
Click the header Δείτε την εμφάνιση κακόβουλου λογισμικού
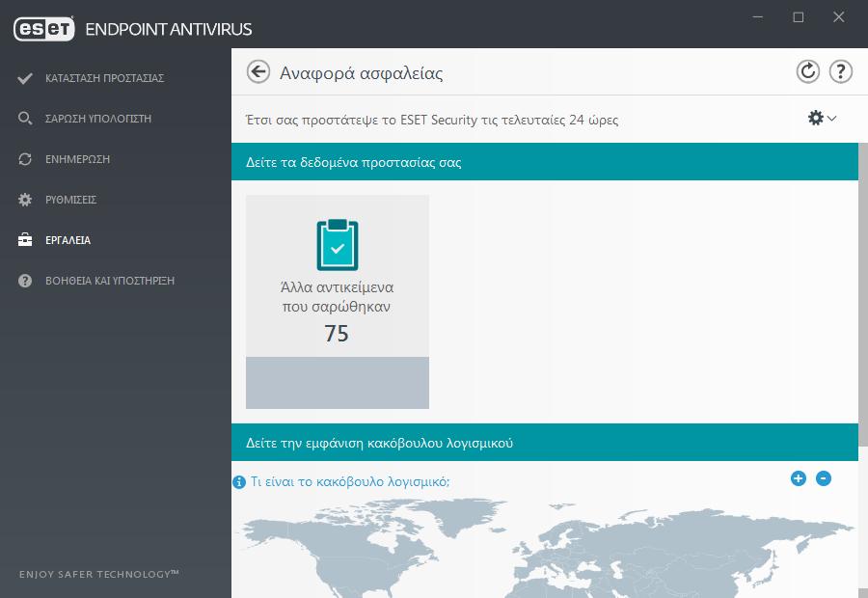[545, 443]
